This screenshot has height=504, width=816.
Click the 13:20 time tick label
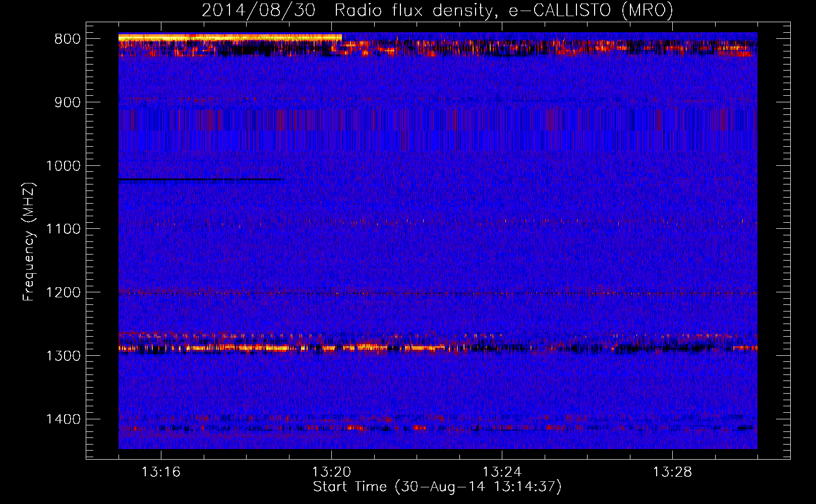331,472
